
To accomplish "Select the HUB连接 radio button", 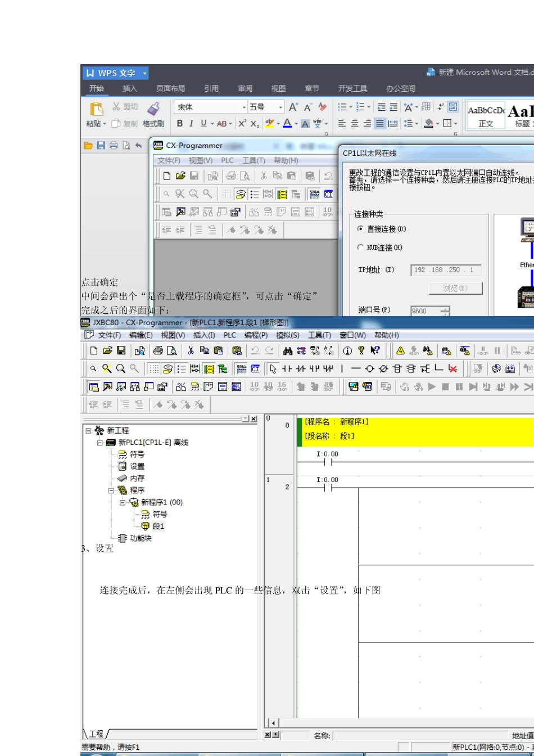I will (x=360, y=247).
